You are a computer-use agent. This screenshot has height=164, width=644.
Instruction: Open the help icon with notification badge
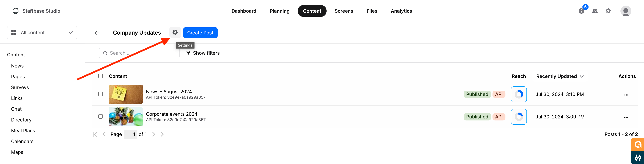(x=581, y=11)
